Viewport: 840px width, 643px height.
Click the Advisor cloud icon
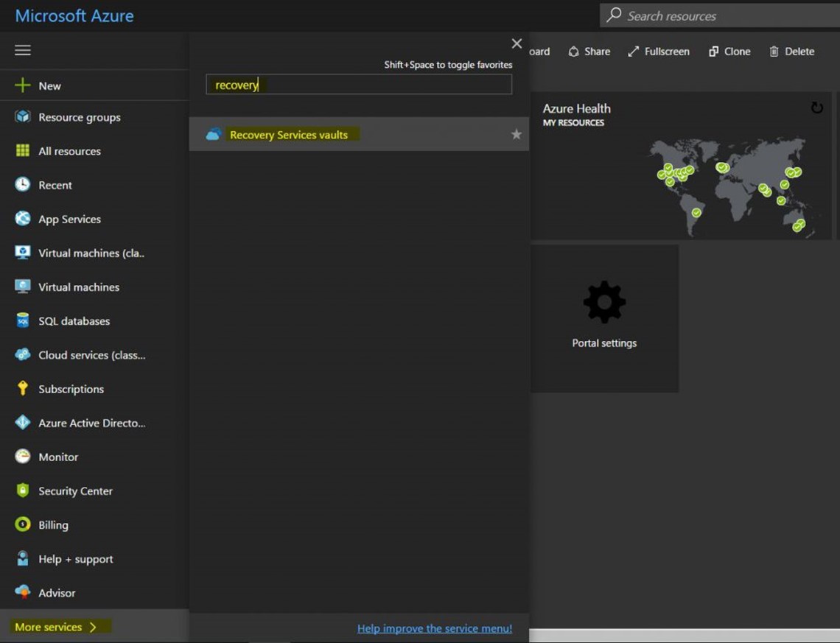(x=23, y=591)
